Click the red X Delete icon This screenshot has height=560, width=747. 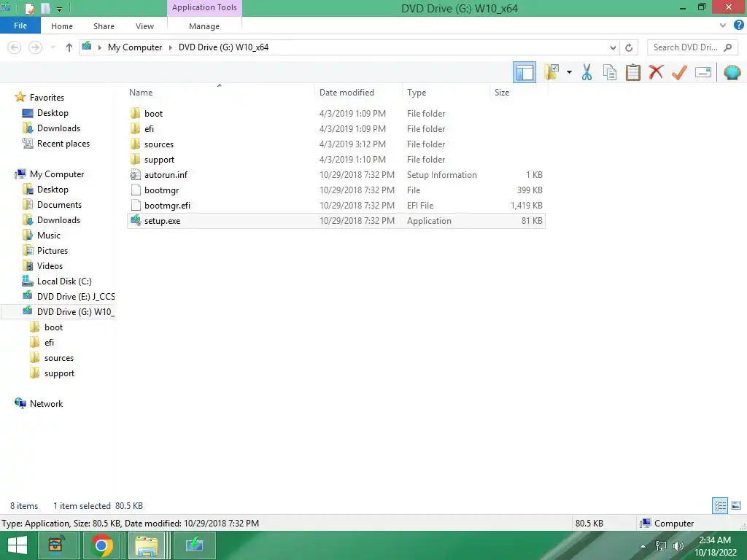tap(656, 72)
